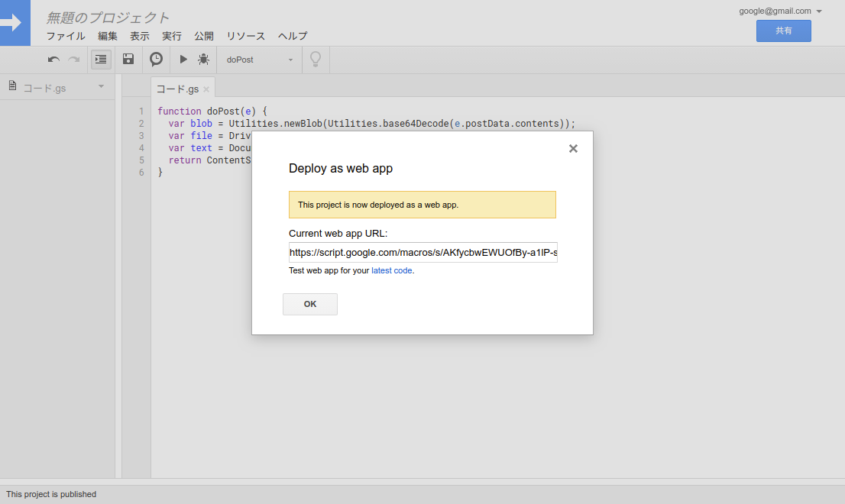845x504 pixels.
Task: Expand the コード.gs sidebar file options arrow
Action: (101, 86)
